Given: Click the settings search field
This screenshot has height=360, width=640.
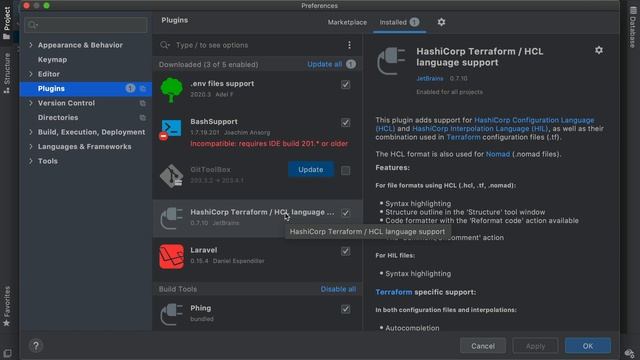Looking at the screenshot, I should pos(86,25).
